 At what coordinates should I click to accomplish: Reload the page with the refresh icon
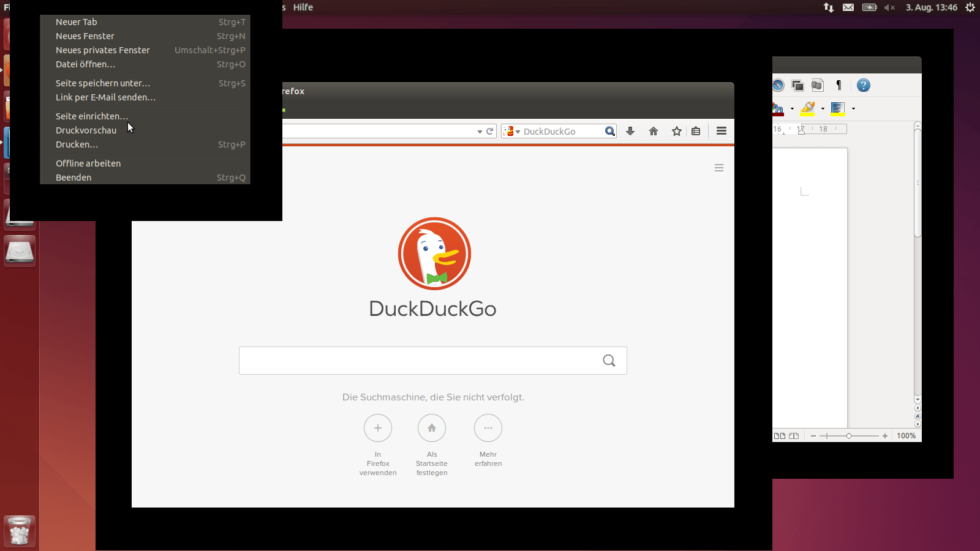coord(490,131)
